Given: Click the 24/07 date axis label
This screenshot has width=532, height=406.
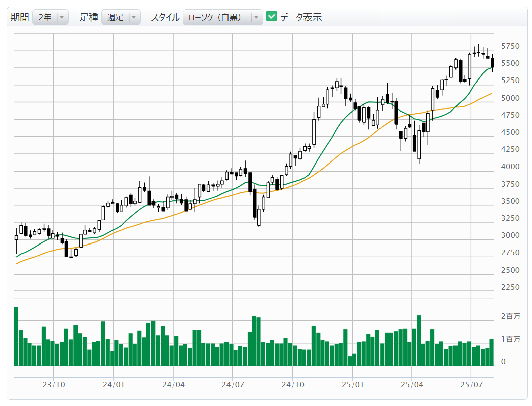Looking at the screenshot, I should pos(233,385).
